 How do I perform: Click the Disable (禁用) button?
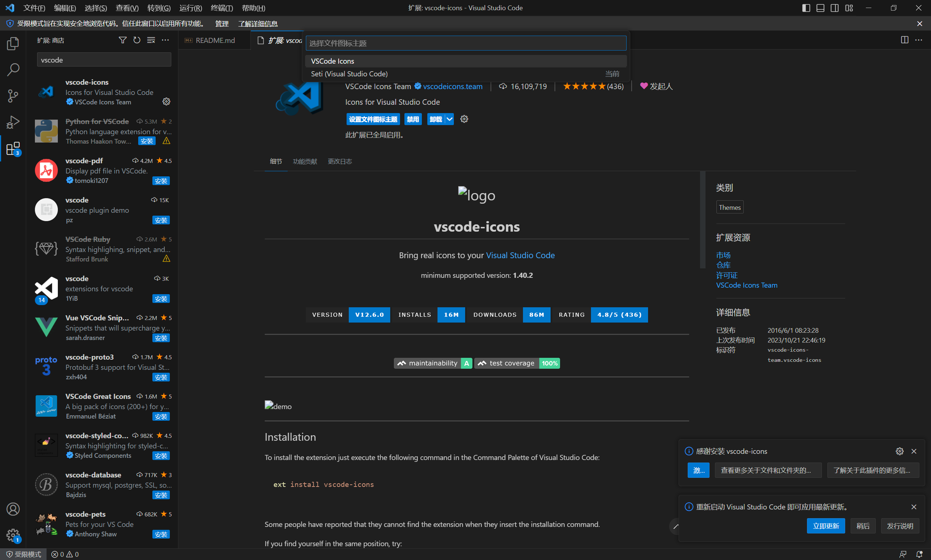click(x=413, y=119)
